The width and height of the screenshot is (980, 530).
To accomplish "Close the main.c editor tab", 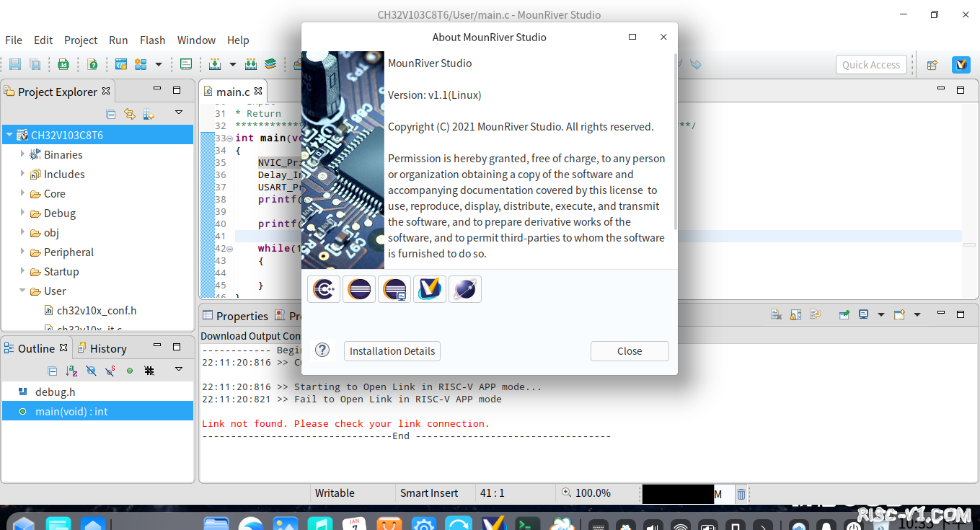I will pyautogui.click(x=258, y=91).
